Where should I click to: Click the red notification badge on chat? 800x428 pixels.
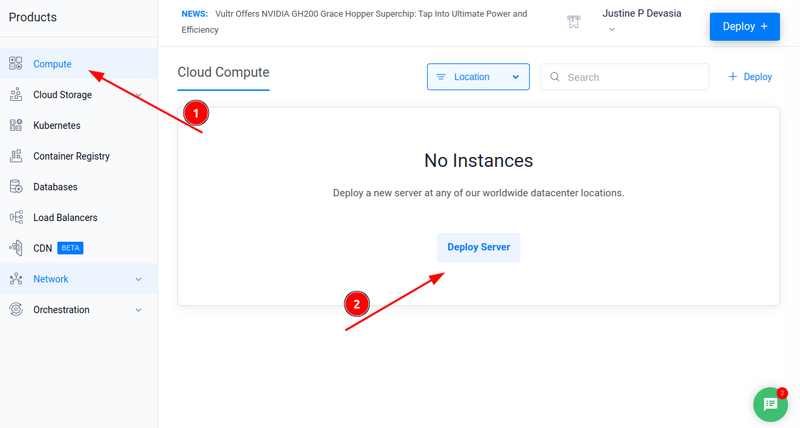point(782,393)
